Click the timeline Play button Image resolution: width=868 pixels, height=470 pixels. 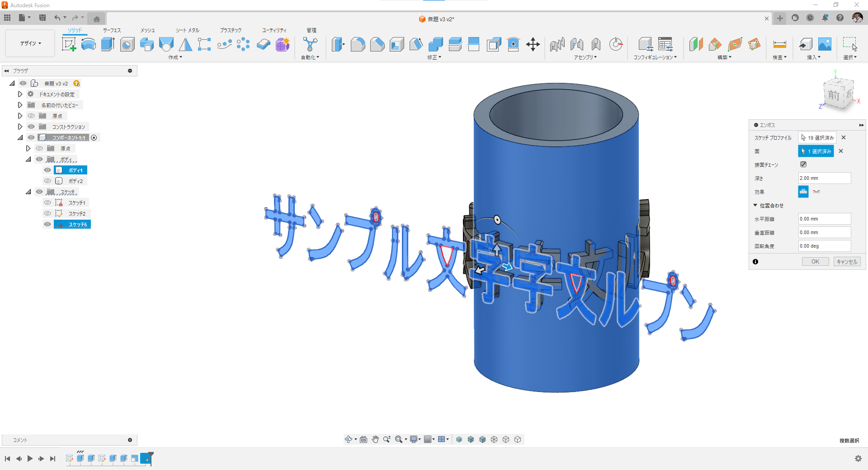[30, 458]
